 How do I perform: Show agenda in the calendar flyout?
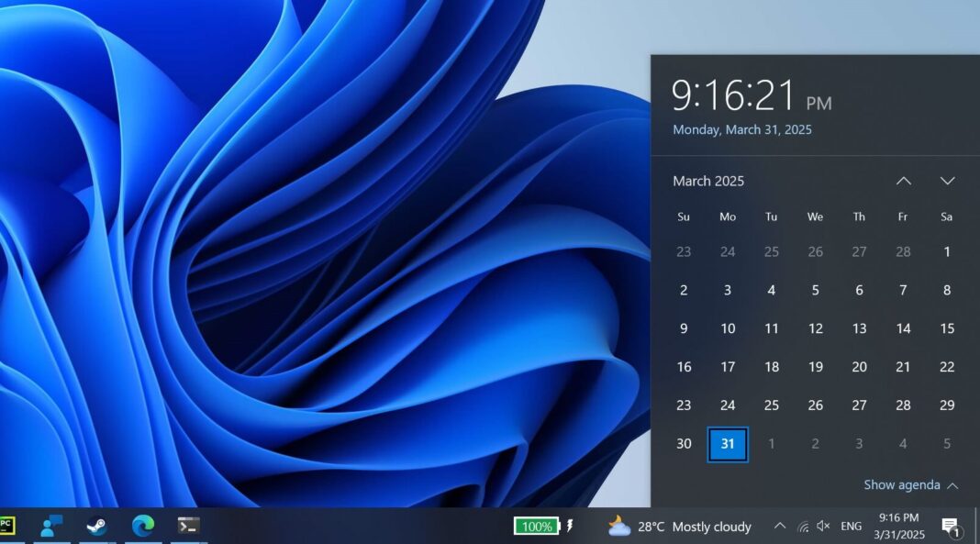903,484
